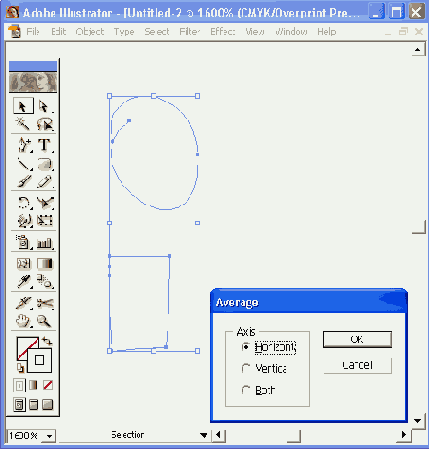
Task: Select the Selection arrow tool
Action: click(23, 106)
